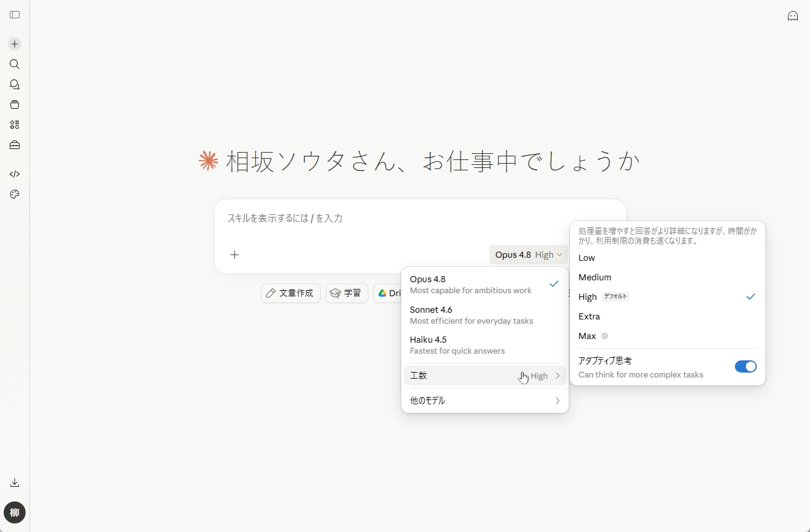Select the Sonnet 4.6 model
This screenshot has height=532, width=810.
point(485,315)
